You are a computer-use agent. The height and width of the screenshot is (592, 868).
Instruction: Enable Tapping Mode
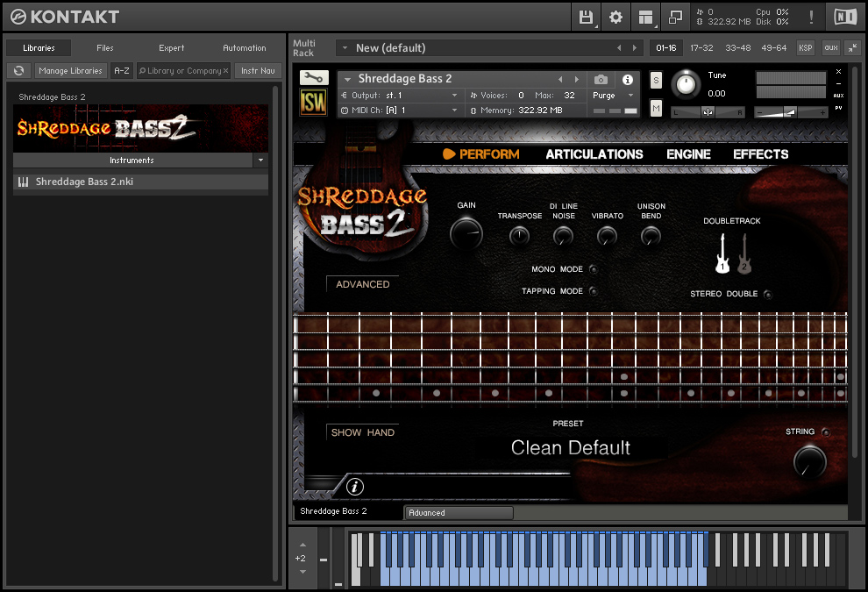[593, 291]
